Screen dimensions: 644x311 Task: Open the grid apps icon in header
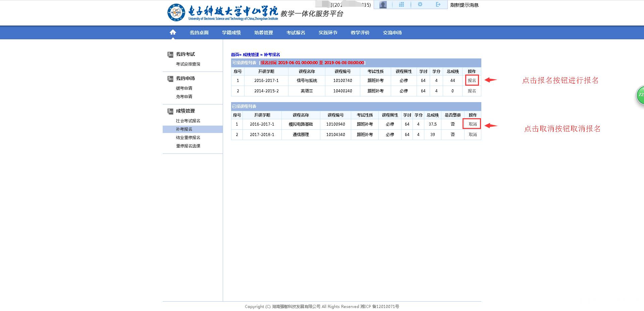(x=401, y=5)
